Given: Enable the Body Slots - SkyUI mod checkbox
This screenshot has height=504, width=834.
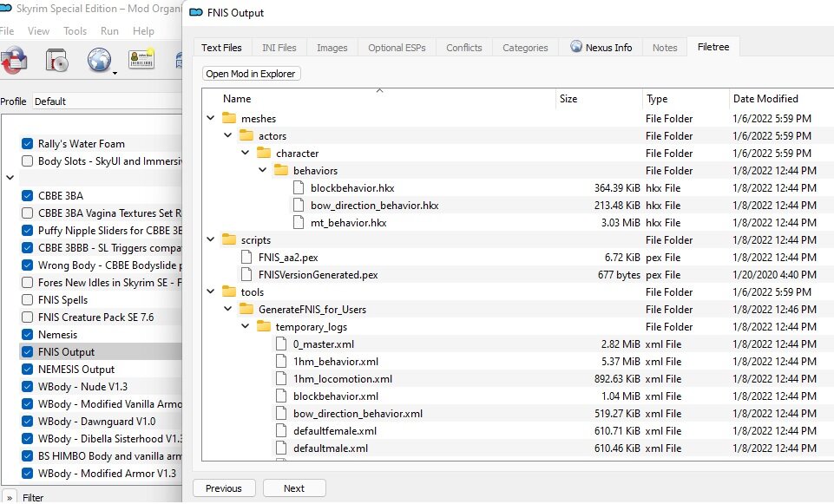Looking at the screenshot, I should point(27,160).
